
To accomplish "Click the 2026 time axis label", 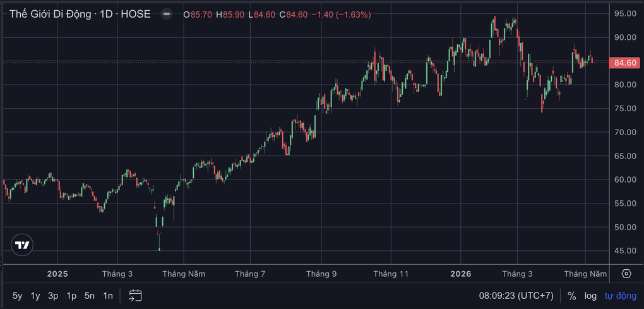I will (461, 274).
